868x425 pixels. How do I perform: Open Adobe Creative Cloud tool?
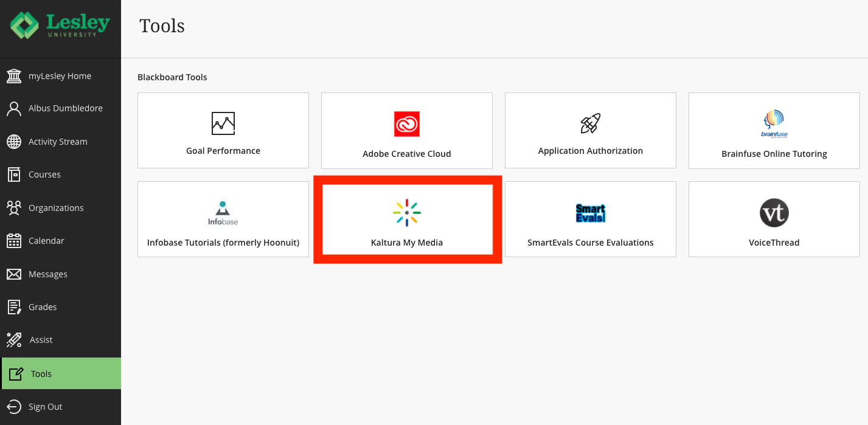tap(407, 131)
